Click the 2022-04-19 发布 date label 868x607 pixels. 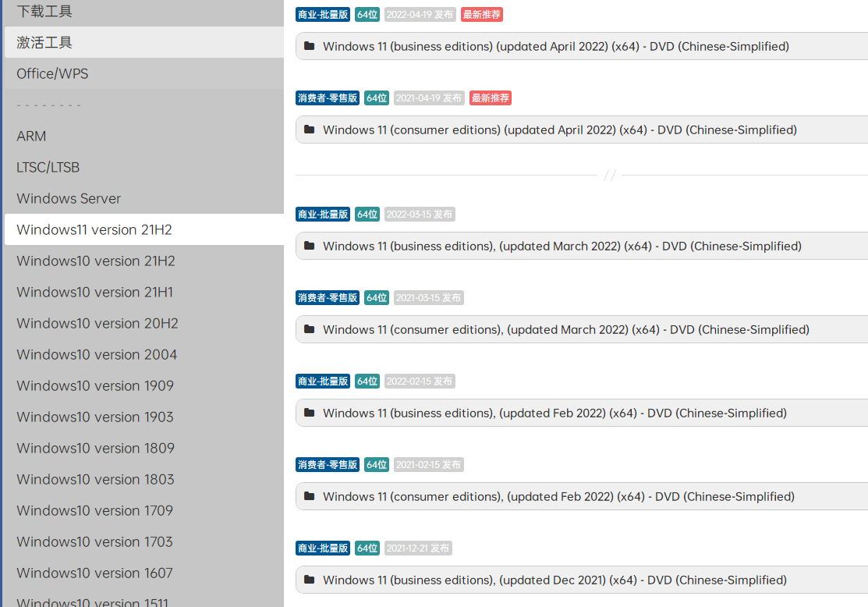coord(420,14)
